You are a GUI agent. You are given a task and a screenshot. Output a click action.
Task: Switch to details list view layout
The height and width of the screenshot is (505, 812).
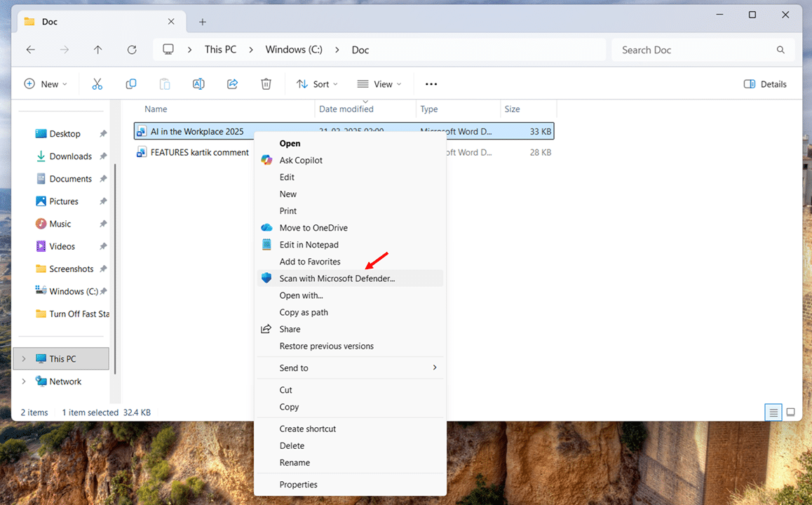tap(773, 412)
